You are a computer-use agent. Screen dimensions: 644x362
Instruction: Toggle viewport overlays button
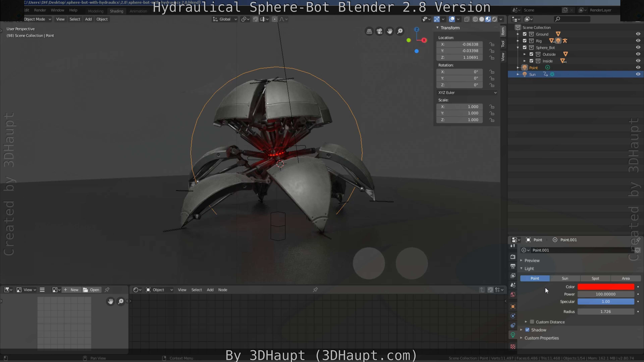(x=452, y=19)
